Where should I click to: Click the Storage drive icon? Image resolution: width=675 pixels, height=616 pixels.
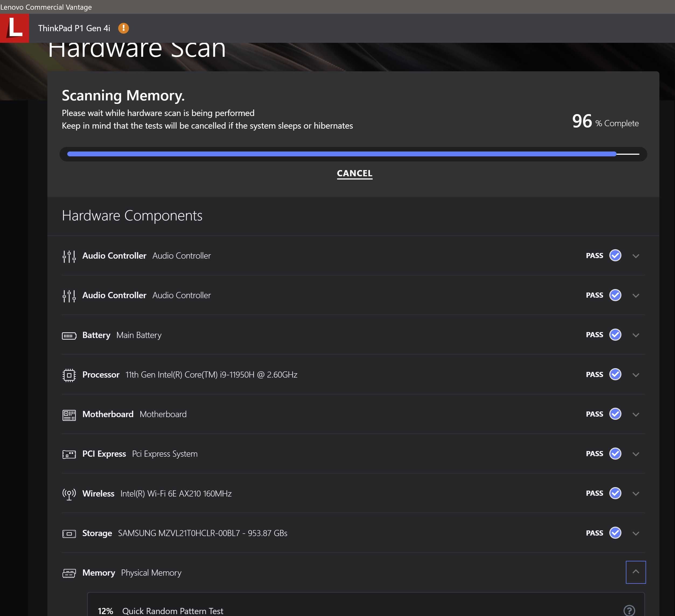(69, 534)
